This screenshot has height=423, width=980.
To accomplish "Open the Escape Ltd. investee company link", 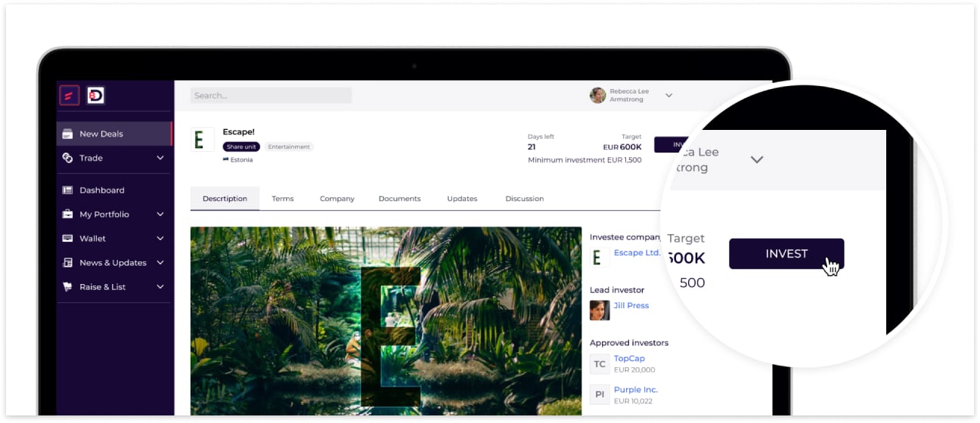I will coord(637,253).
